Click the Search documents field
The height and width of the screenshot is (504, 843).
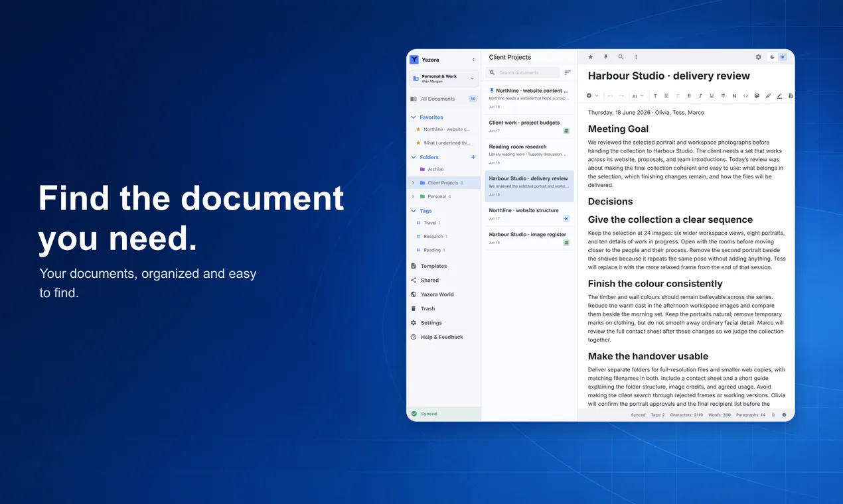tap(523, 73)
